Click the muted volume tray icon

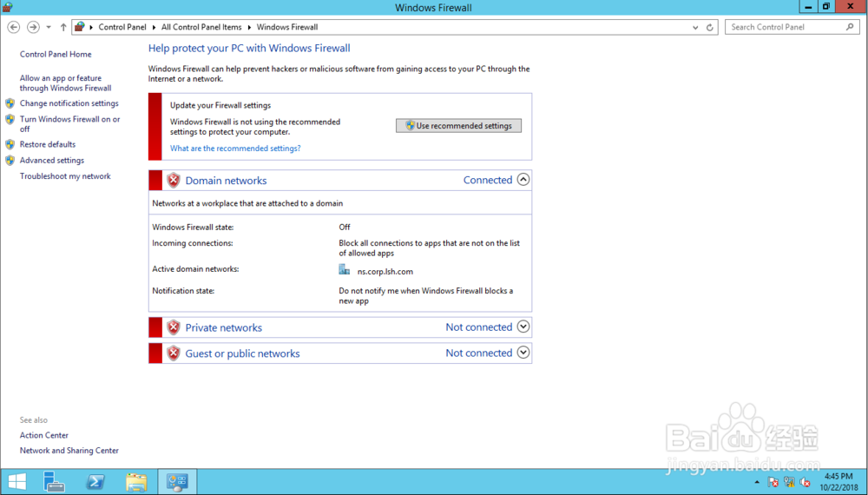805,482
